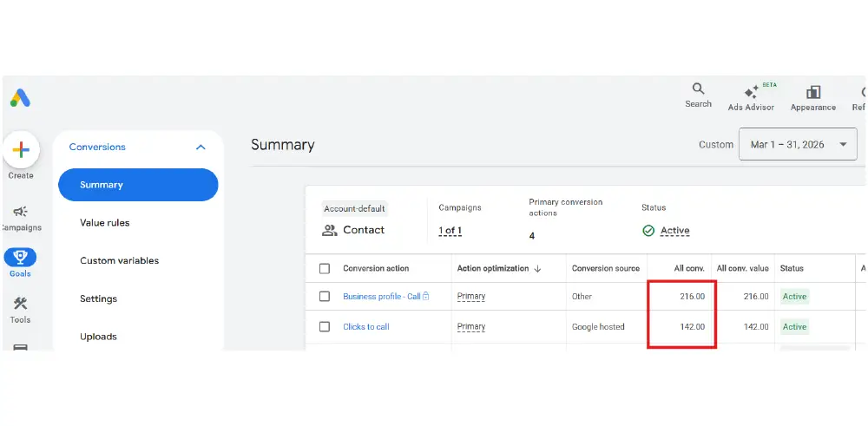The image size is (868, 426).
Task: Check the Business profile - Call row
Action: 325,297
